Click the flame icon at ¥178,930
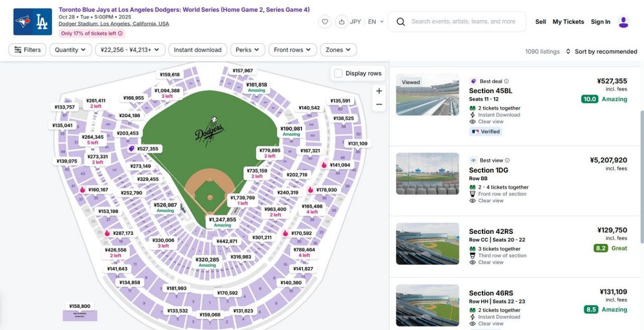Image resolution: width=644 pixels, height=330 pixels. (x=310, y=190)
